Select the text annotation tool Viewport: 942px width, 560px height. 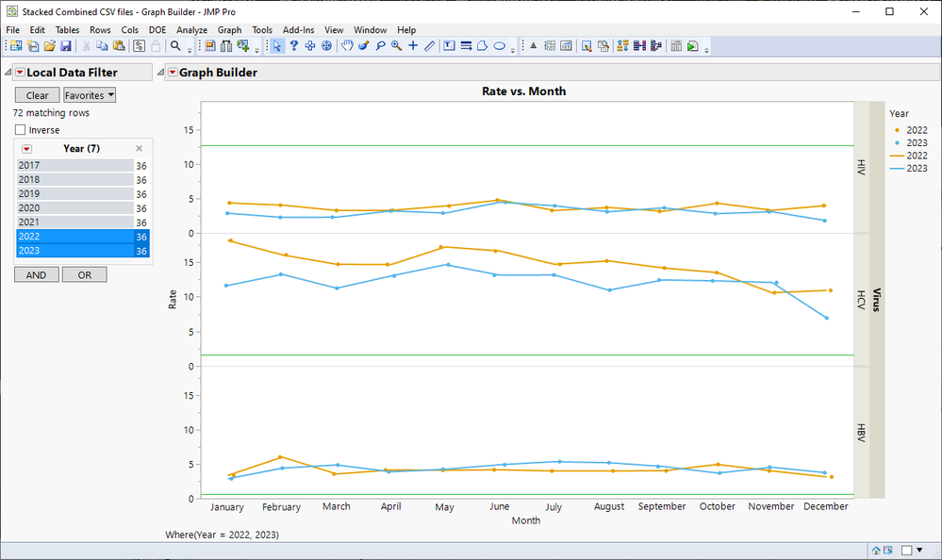(449, 45)
